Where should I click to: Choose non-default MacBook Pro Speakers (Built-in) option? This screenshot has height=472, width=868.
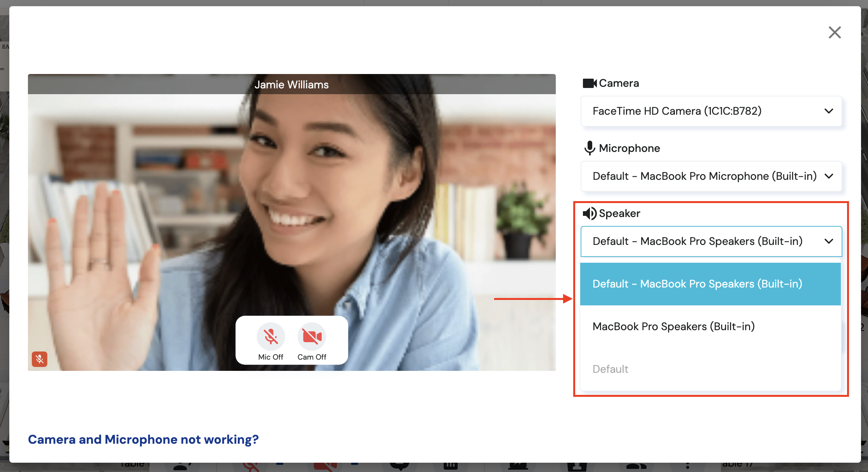[674, 327]
